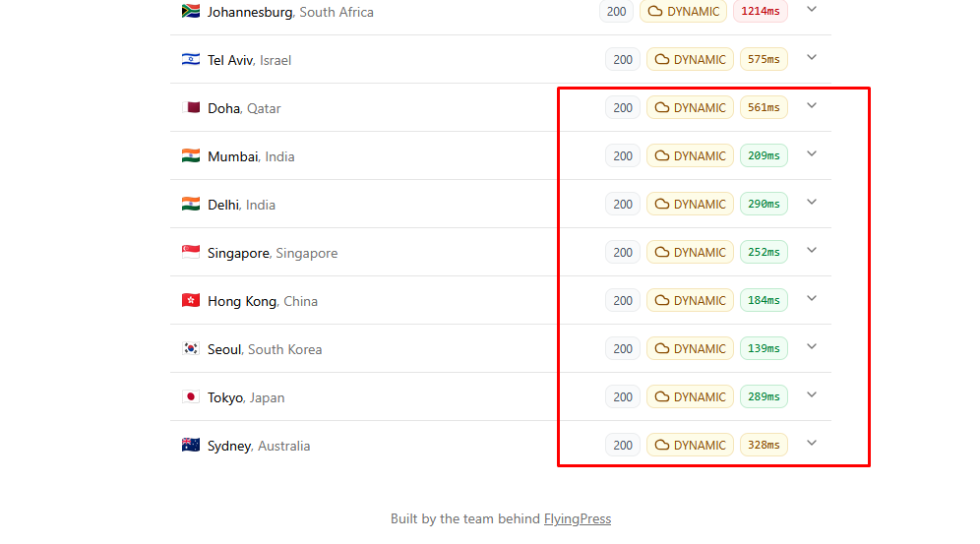
Task: Click the 575ms response time badge
Action: pyautogui.click(x=764, y=59)
